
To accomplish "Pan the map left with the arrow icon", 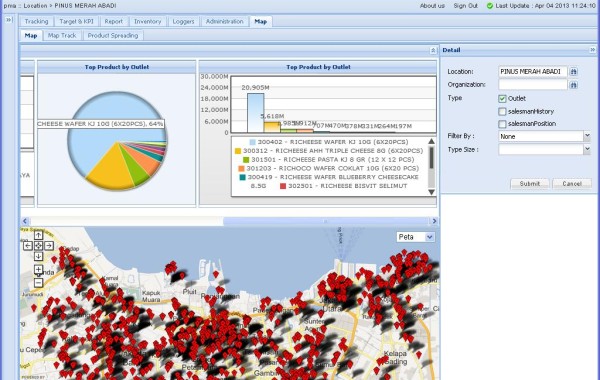I will (28, 246).
